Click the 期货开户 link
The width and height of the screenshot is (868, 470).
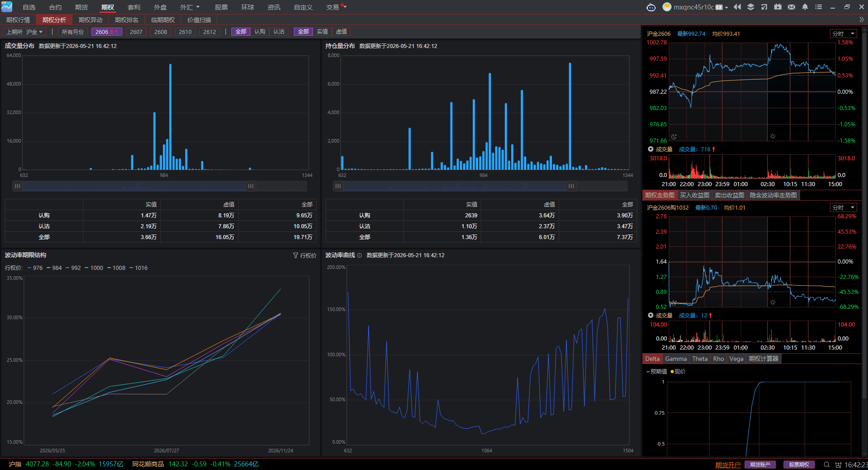[728, 465]
